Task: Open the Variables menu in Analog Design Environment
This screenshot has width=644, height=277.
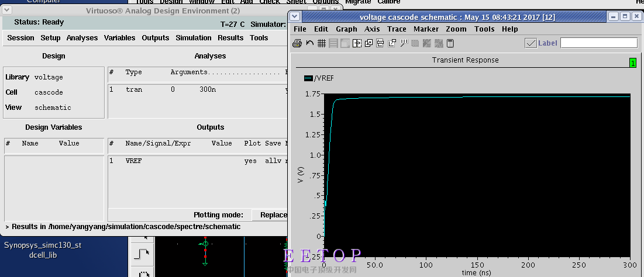Action: click(x=119, y=38)
